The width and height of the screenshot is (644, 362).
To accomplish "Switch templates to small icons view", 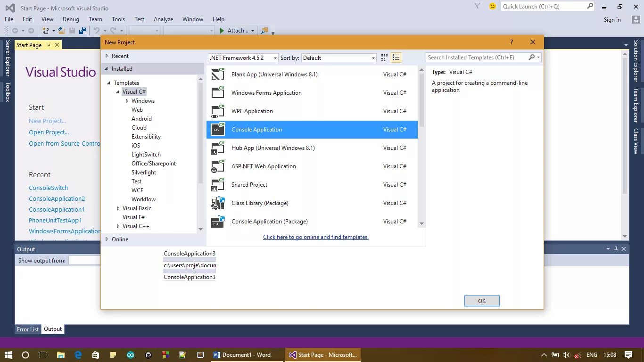I will [x=384, y=58].
